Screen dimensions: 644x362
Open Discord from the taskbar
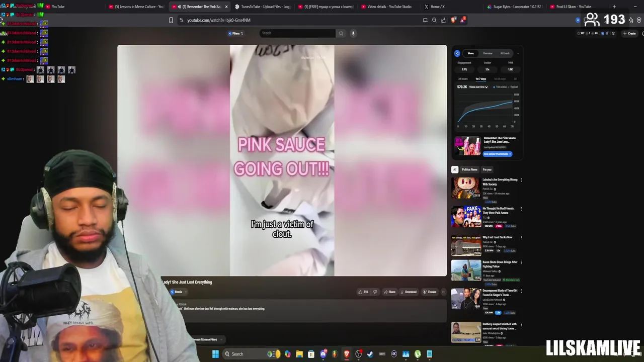point(323,354)
